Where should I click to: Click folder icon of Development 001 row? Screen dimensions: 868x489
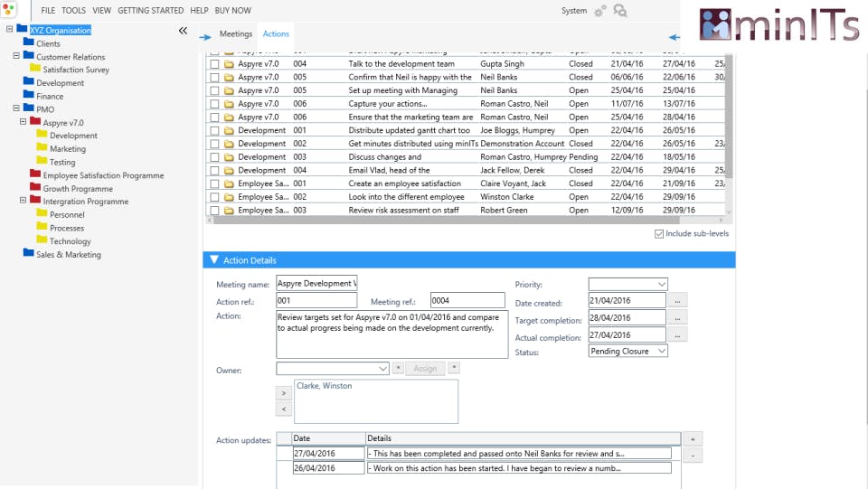pyautogui.click(x=229, y=130)
